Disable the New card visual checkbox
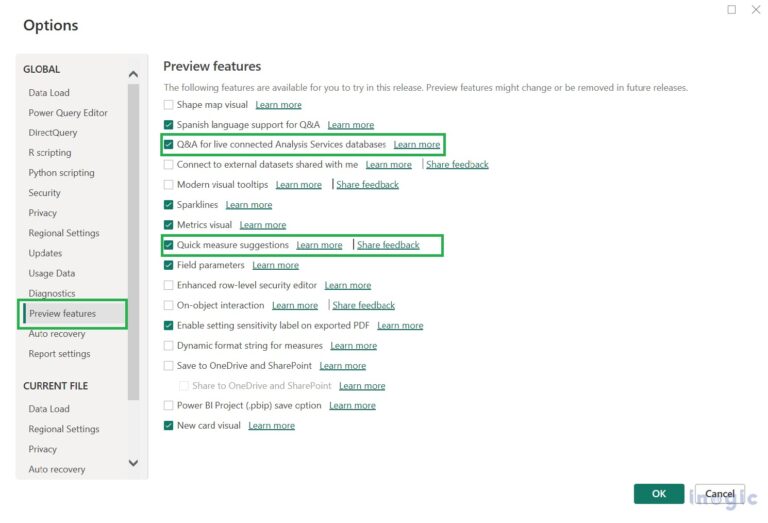This screenshot has width=768, height=523. pyautogui.click(x=168, y=425)
